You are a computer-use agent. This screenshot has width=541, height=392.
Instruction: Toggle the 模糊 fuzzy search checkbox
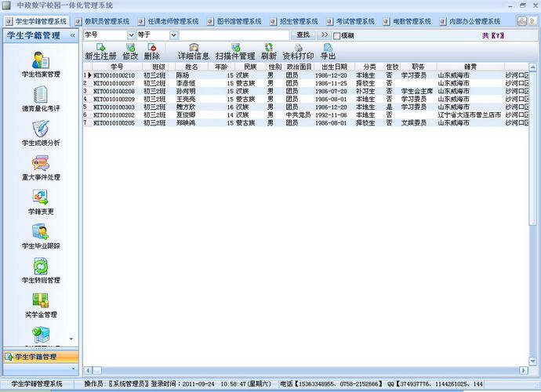click(337, 36)
